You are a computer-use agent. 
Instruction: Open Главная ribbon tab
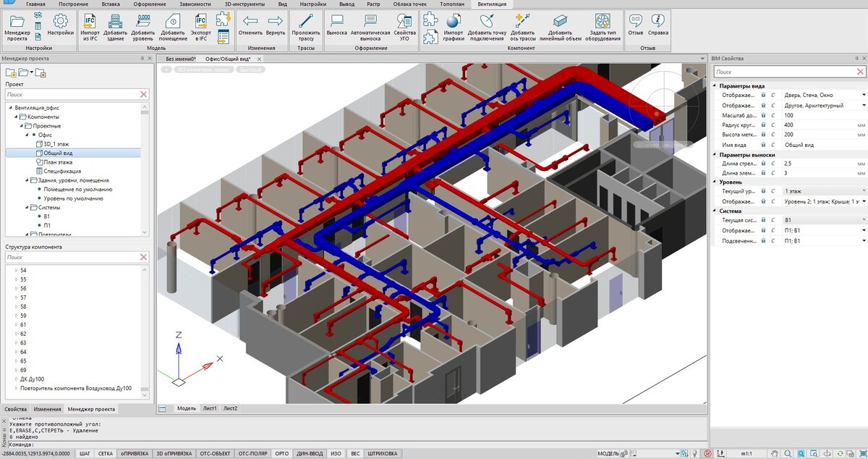point(35,4)
